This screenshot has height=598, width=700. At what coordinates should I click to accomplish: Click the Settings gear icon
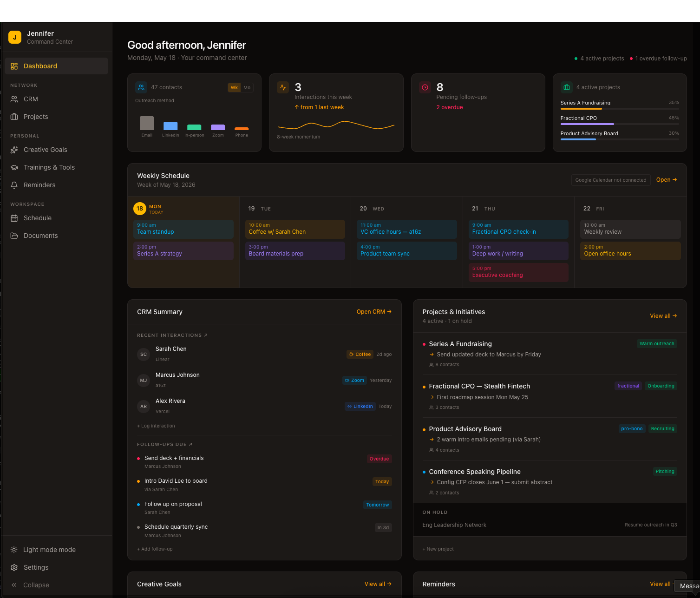click(14, 567)
